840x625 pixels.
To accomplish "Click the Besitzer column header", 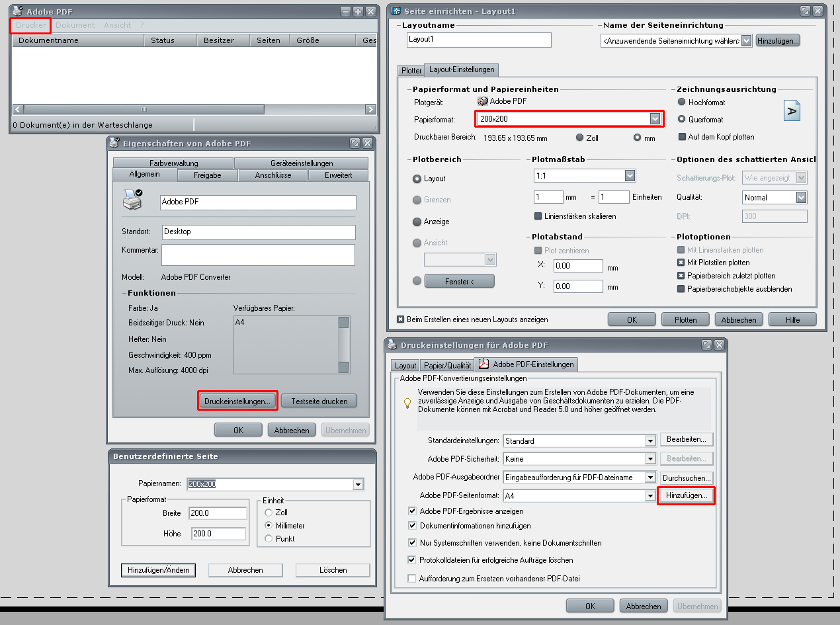I will 223,40.
